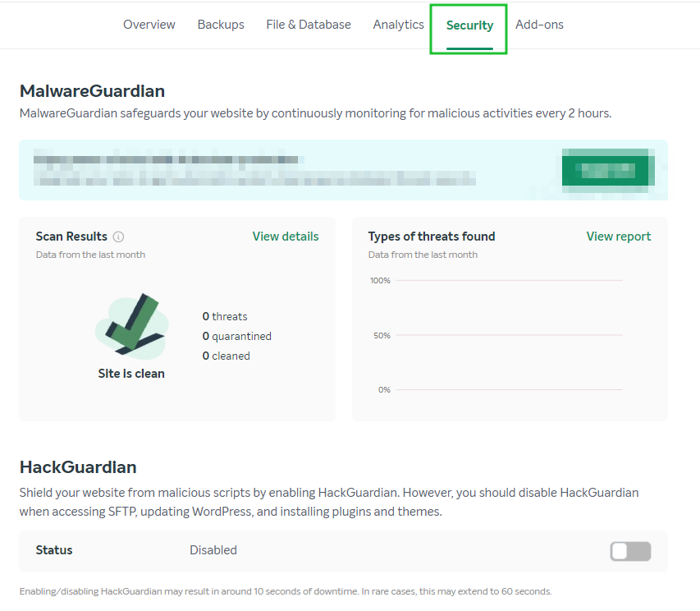Image resolution: width=700 pixels, height=611 pixels.
Task: Switch to the Add-ons tab
Action: click(x=539, y=25)
